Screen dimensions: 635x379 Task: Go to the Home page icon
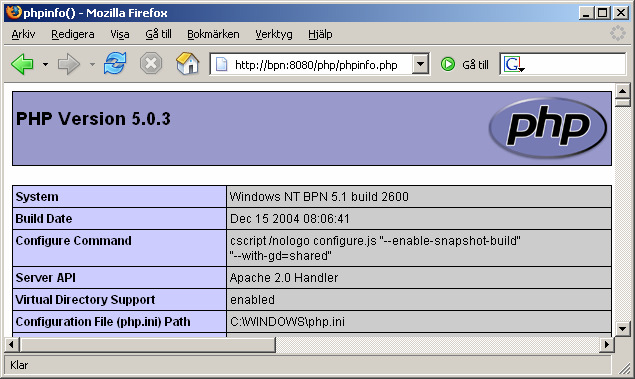(188, 64)
